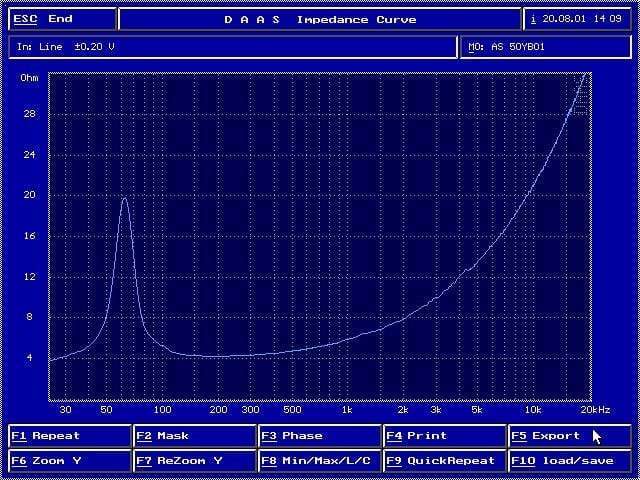Viewport: 640px width, 480px height.
Task: Open F8 Min/Max/L/C options
Action: (x=320, y=461)
